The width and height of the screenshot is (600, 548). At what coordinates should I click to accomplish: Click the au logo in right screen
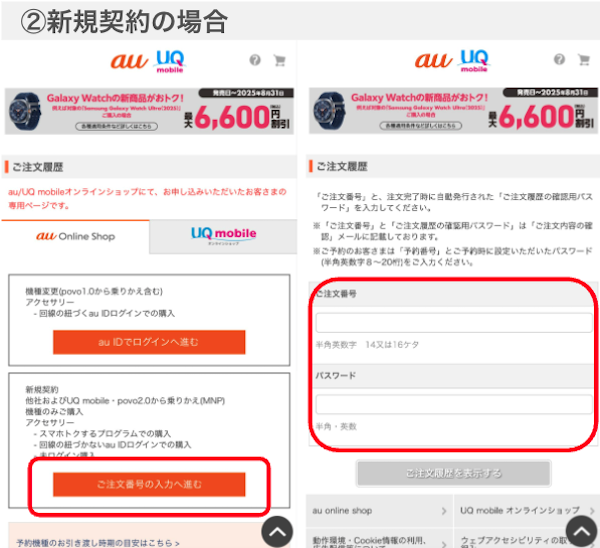pos(433,60)
